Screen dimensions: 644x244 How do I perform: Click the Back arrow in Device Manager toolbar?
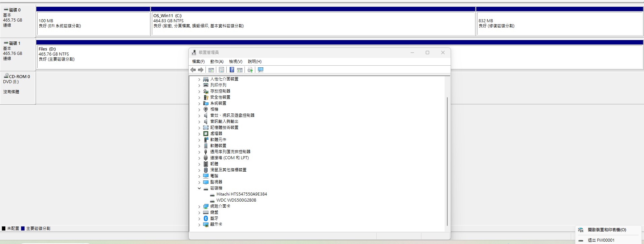pyautogui.click(x=193, y=70)
